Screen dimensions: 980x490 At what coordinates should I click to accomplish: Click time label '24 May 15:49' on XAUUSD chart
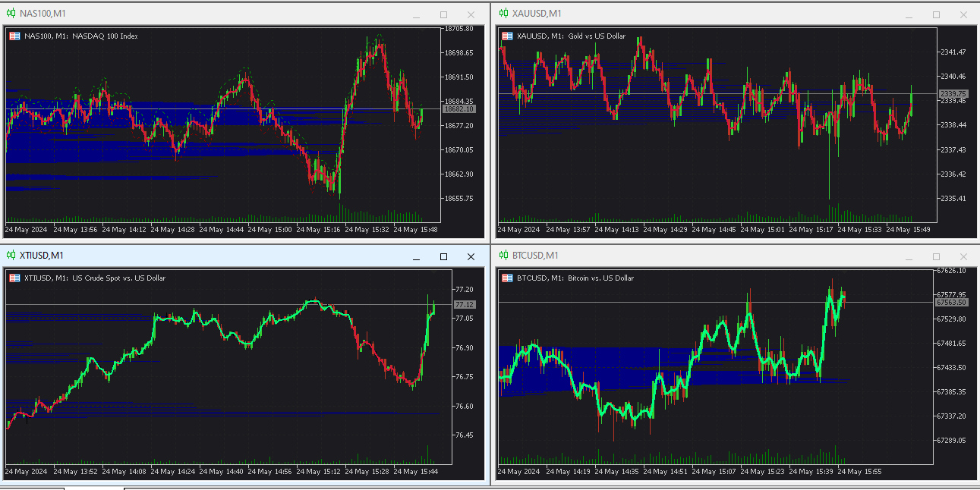(908, 229)
